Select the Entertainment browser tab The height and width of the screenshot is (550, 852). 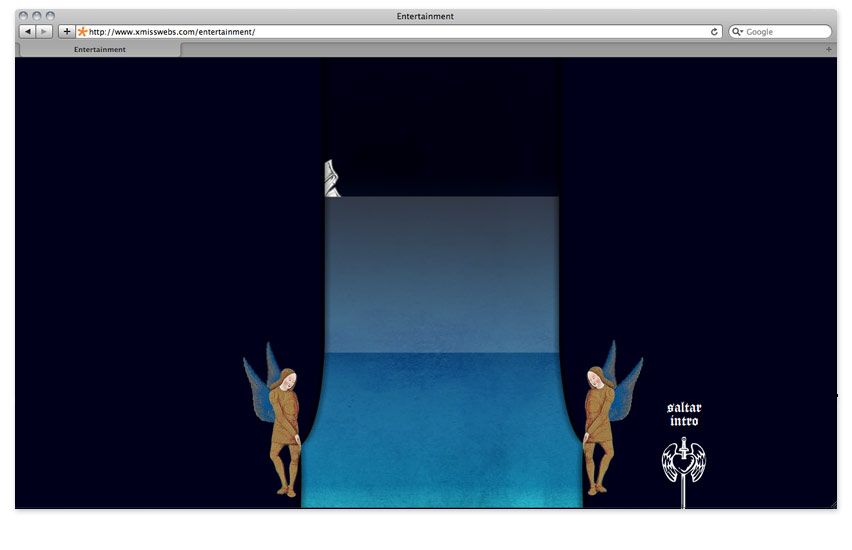(100, 49)
